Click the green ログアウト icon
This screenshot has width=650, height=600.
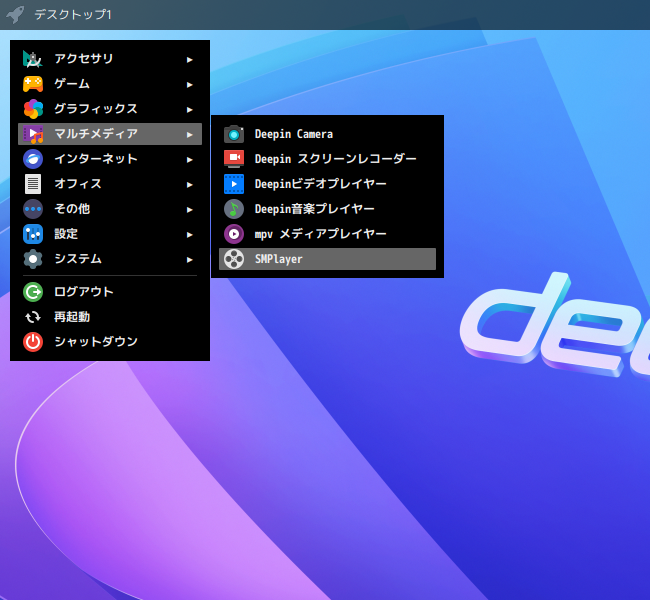point(33,292)
